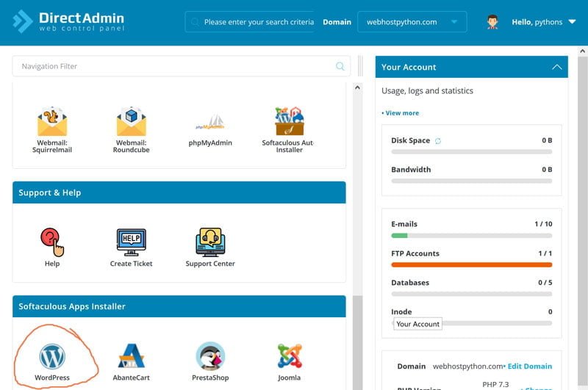Click the Help question mark icon
The width and height of the screenshot is (588, 390).
click(52, 242)
